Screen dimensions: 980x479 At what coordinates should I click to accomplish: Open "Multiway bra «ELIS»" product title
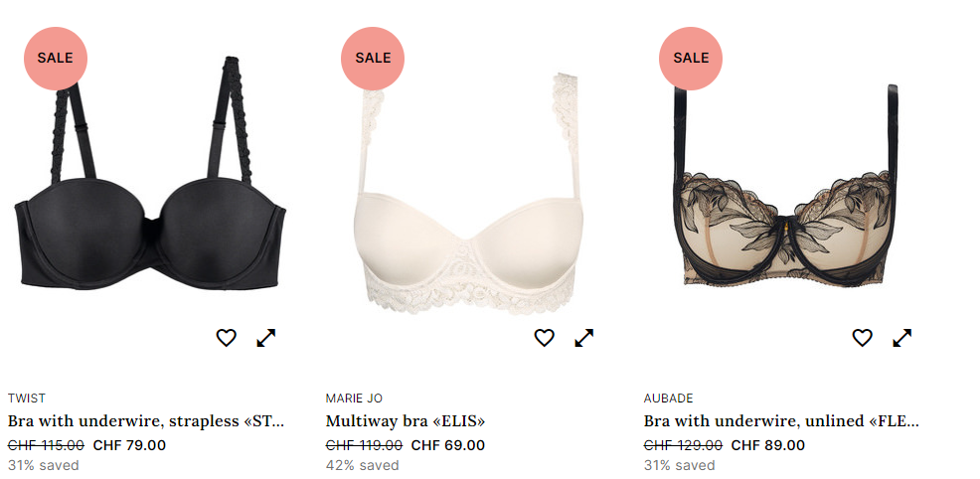pos(405,421)
